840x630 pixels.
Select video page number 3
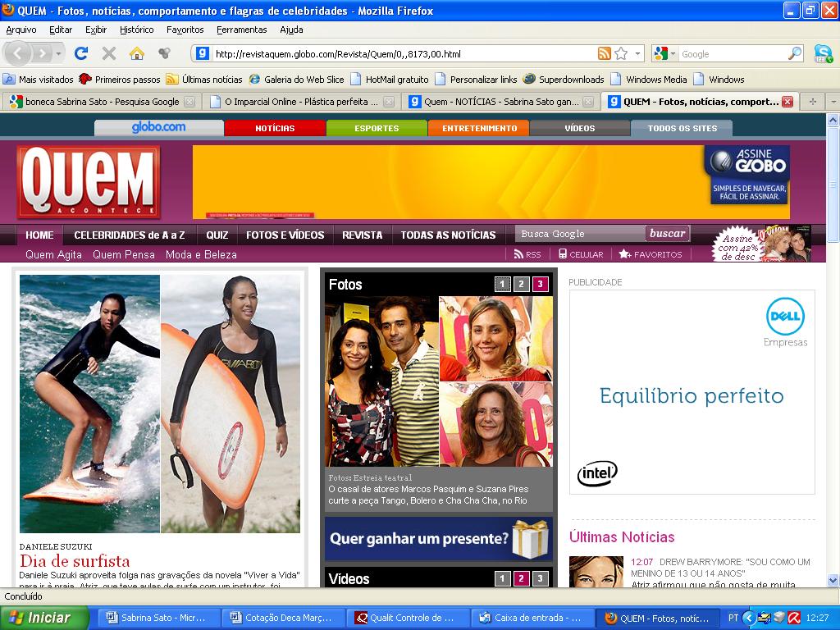[x=540, y=578]
